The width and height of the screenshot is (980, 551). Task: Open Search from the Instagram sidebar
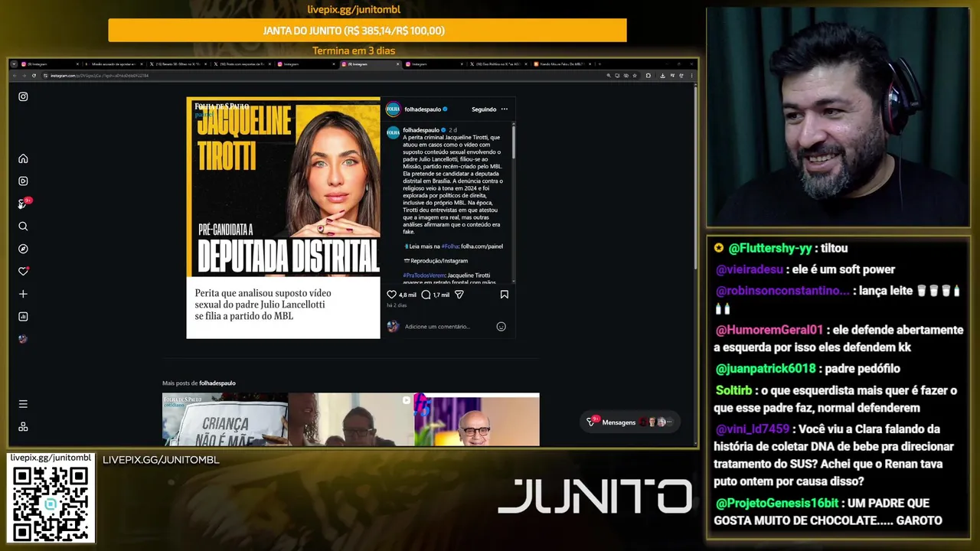[23, 226]
